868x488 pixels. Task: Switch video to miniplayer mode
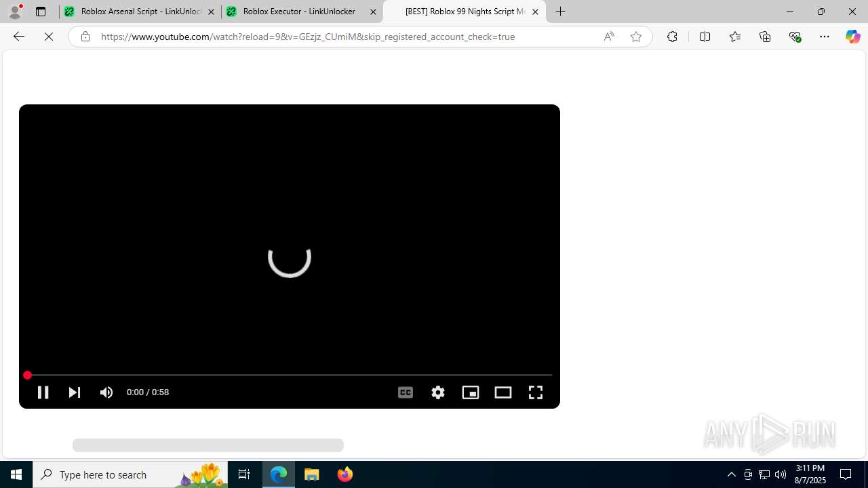[x=471, y=392]
